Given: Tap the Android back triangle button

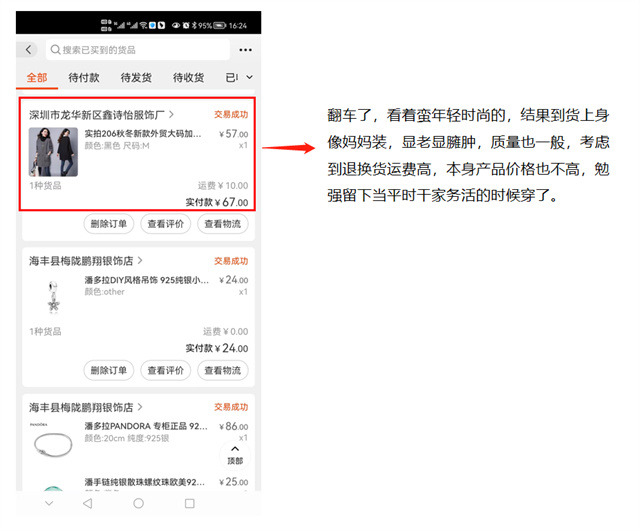Looking at the screenshot, I should 87,503.
